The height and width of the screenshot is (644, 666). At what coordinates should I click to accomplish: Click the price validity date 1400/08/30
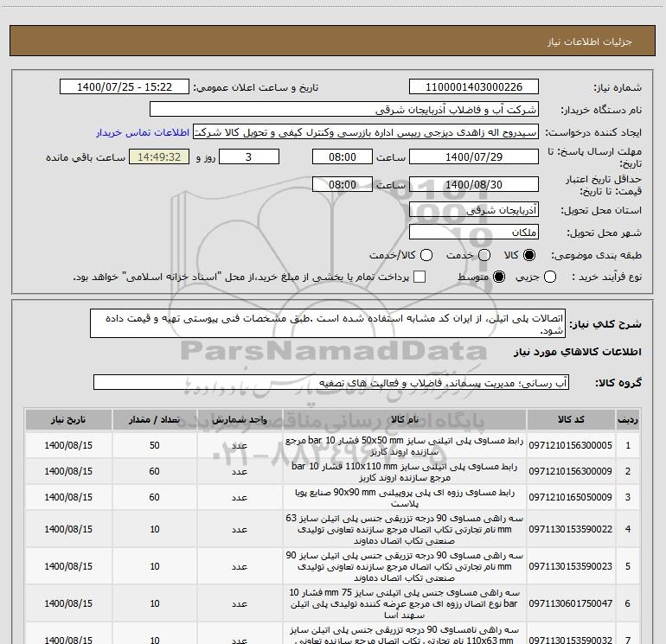point(474,185)
